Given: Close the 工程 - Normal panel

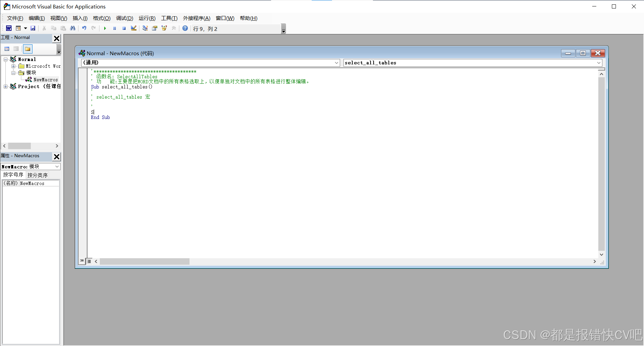Looking at the screenshot, I should (x=57, y=38).
